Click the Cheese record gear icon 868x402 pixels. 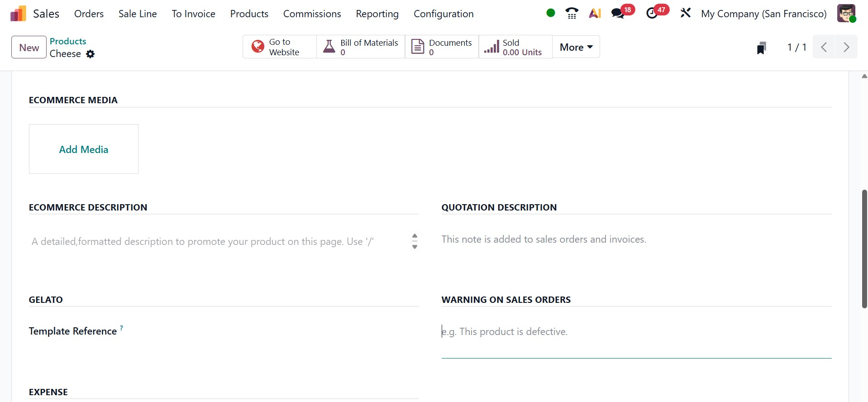click(x=91, y=54)
